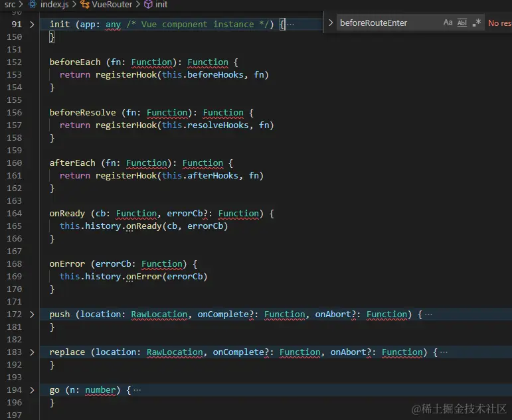Click this.resolveHooks on line 157

[x=205, y=125]
